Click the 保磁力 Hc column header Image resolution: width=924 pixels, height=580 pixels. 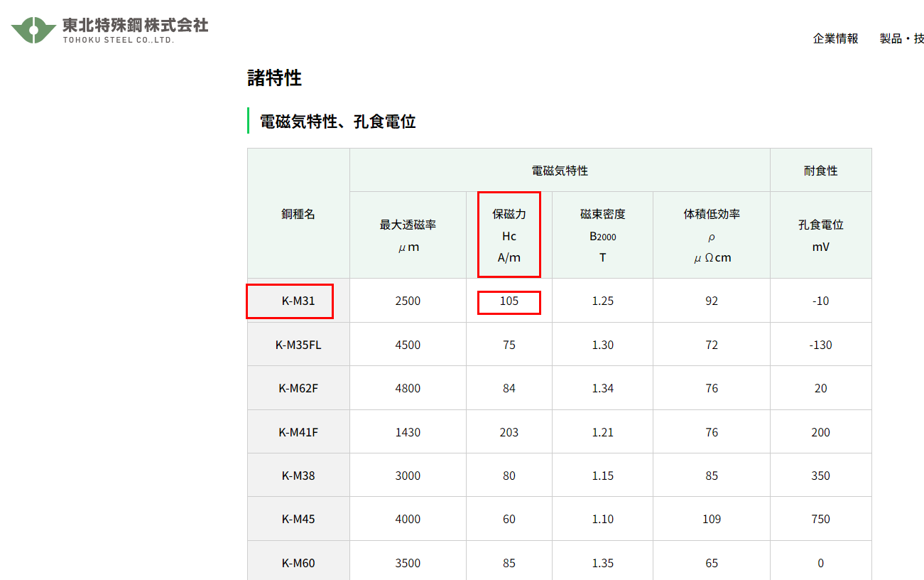[509, 235]
